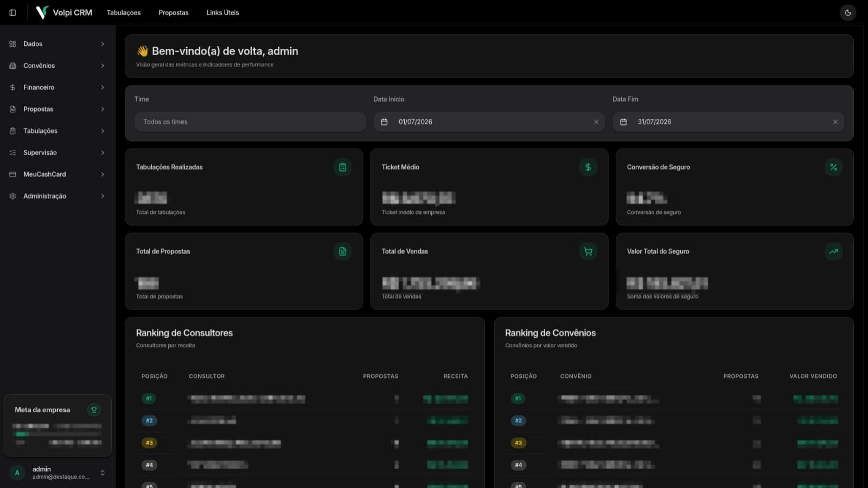
Task: Clear the Data Fim date
Action: (835, 122)
